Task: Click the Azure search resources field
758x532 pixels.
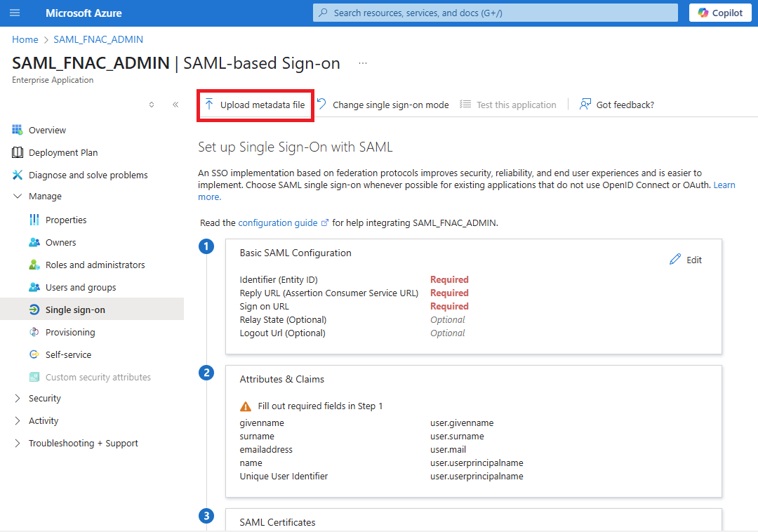Action: 495,12
